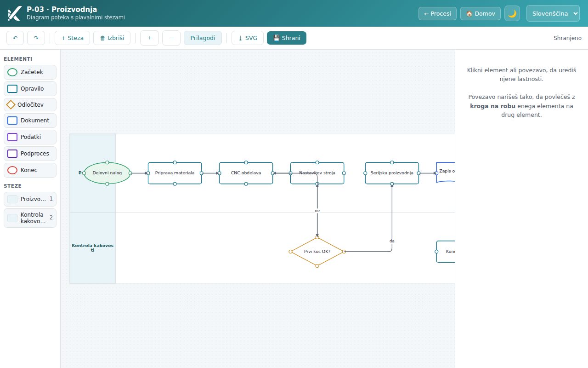Delete selection with the Izbriši button
588x368 pixels.
coord(112,38)
